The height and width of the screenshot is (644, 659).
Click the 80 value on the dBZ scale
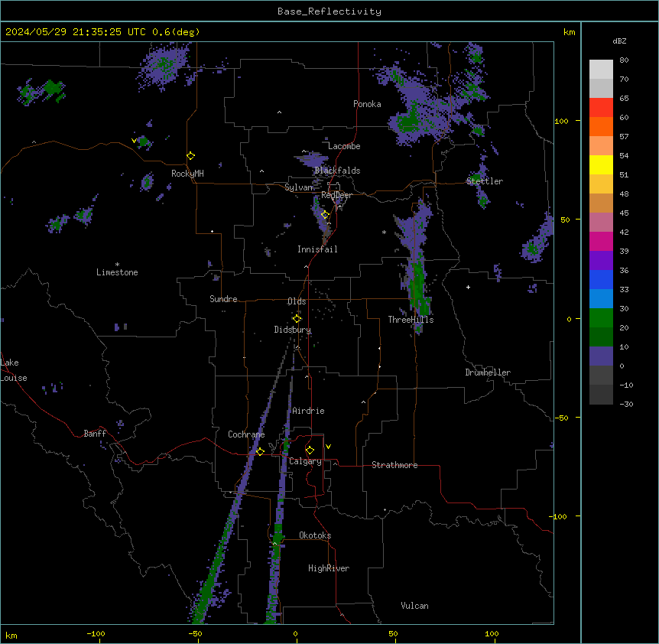click(624, 60)
